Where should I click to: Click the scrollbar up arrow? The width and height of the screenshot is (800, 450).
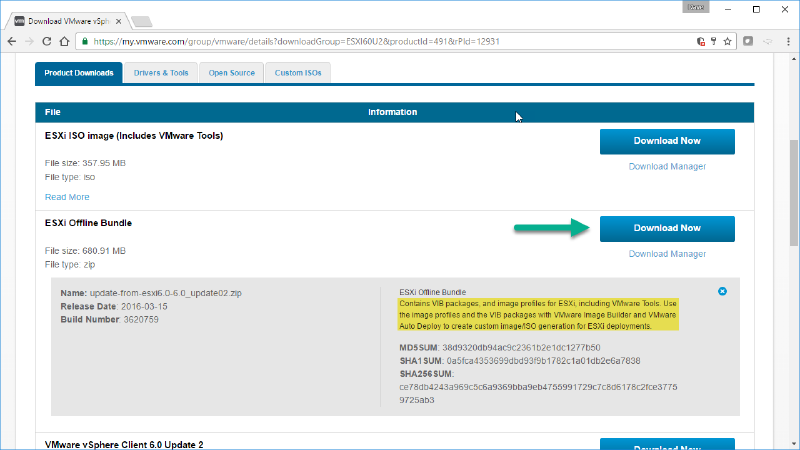tap(793, 59)
